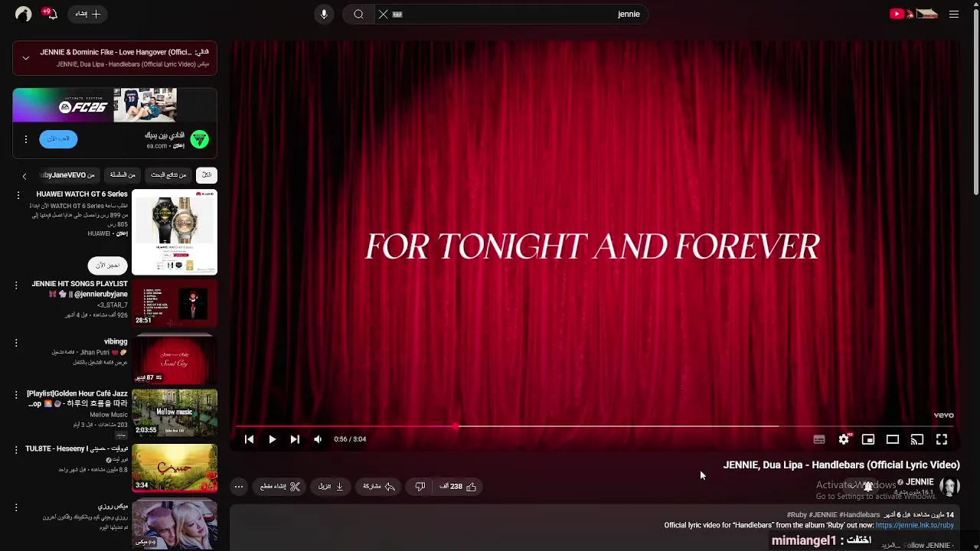Clear the search query
This screenshot has width=980, height=551.
coord(383,14)
